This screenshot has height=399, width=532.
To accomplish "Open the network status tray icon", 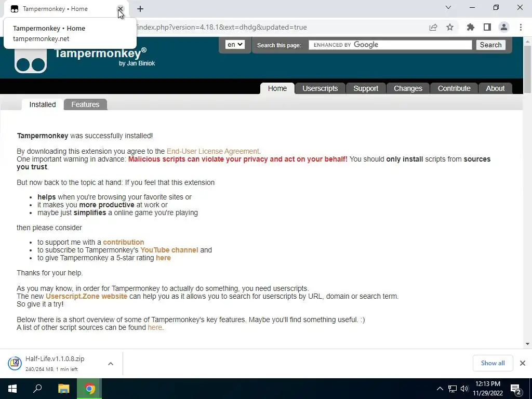I will pyautogui.click(x=453, y=389).
